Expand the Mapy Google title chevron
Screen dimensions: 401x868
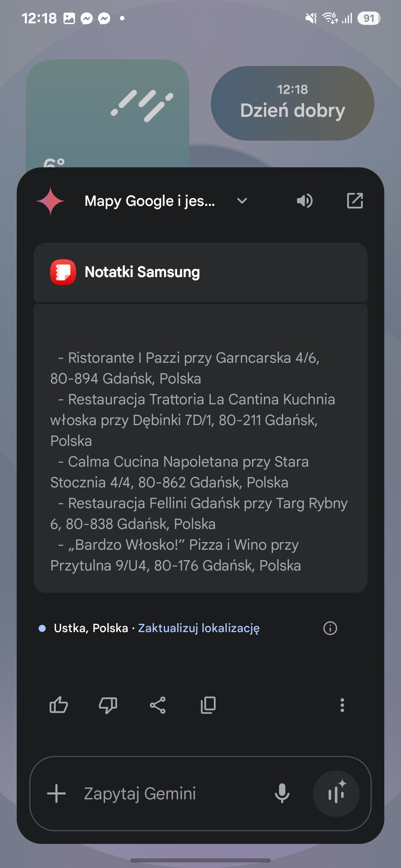point(242,201)
